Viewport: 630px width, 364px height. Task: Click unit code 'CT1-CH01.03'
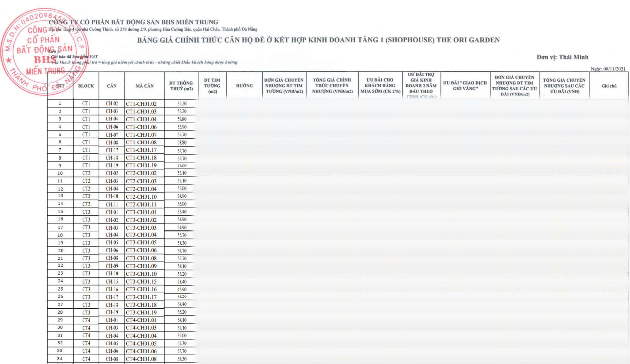(x=141, y=112)
